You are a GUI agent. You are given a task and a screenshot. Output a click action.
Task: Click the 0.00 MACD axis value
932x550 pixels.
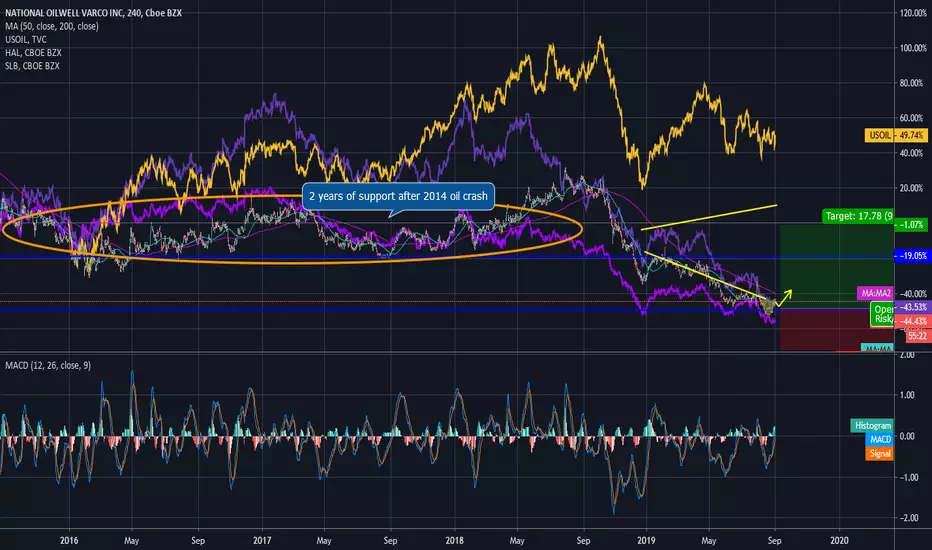[x=907, y=436]
